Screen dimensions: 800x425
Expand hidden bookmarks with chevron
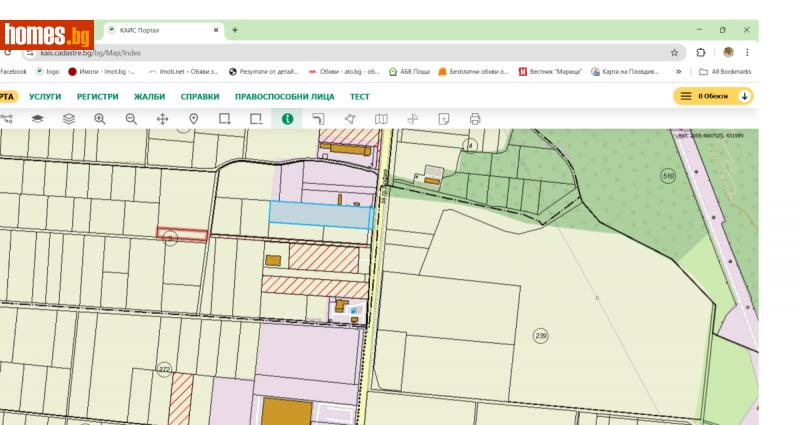coord(680,72)
